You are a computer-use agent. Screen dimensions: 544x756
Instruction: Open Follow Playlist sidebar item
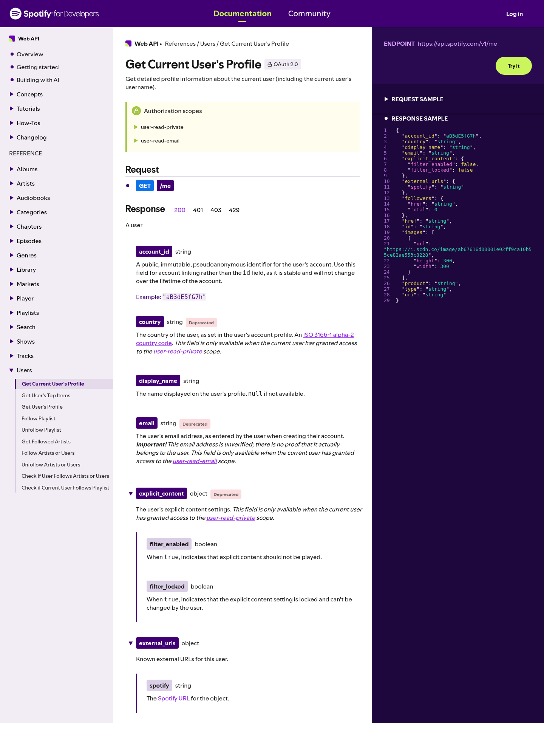tap(39, 418)
